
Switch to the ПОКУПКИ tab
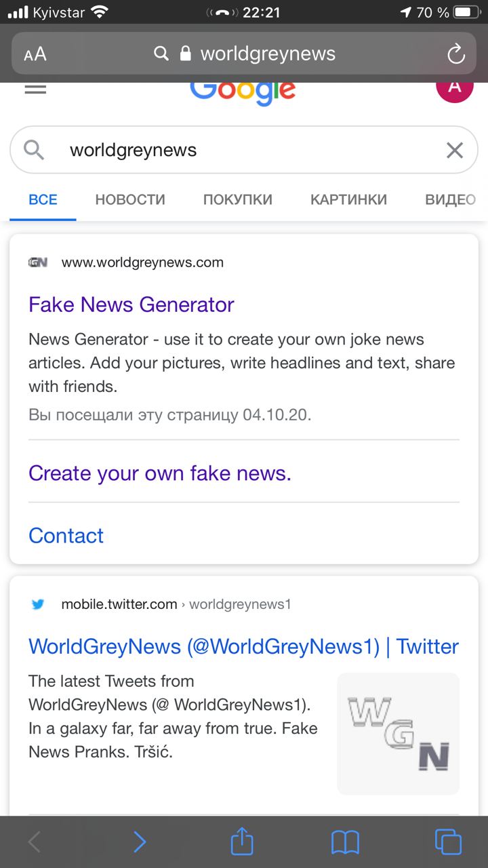[x=238, y=199]
